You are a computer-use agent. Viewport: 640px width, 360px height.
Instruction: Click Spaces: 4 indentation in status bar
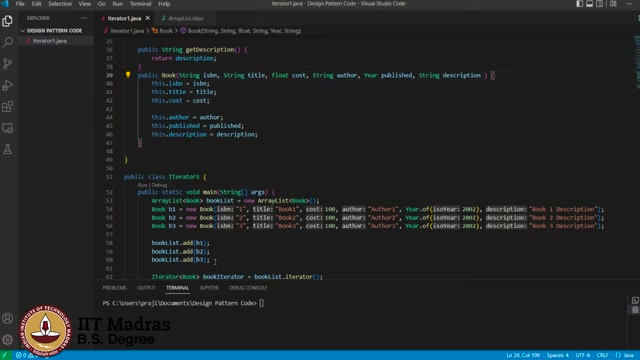558,355
